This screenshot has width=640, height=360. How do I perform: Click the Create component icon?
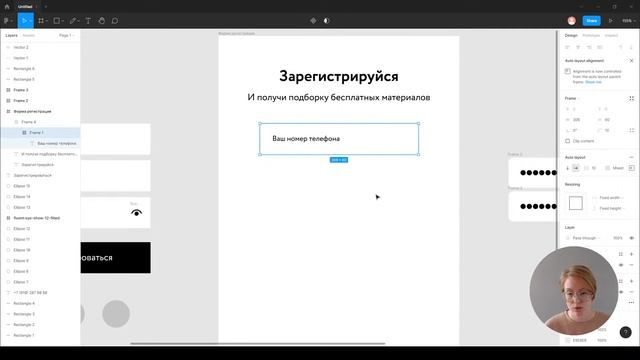coord(313,20)
